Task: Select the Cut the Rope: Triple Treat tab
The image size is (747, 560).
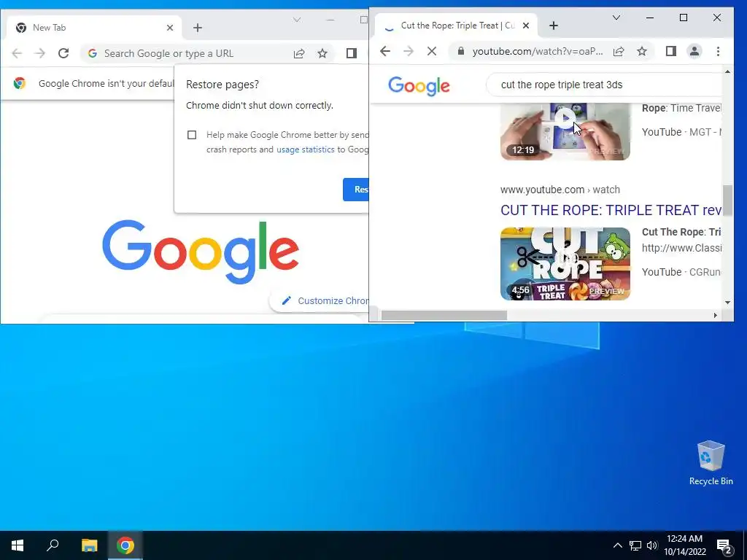Action: click(457, 26)
